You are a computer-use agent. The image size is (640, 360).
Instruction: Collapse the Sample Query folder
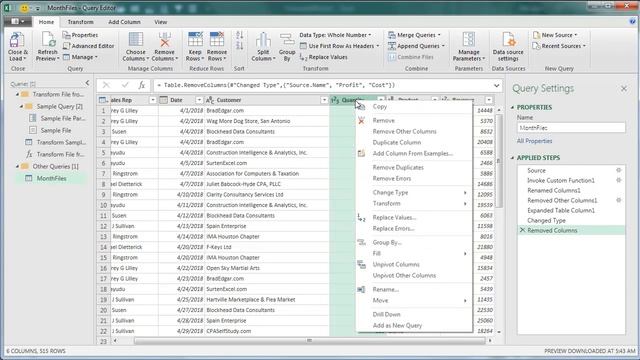click(x=22, y=106)
